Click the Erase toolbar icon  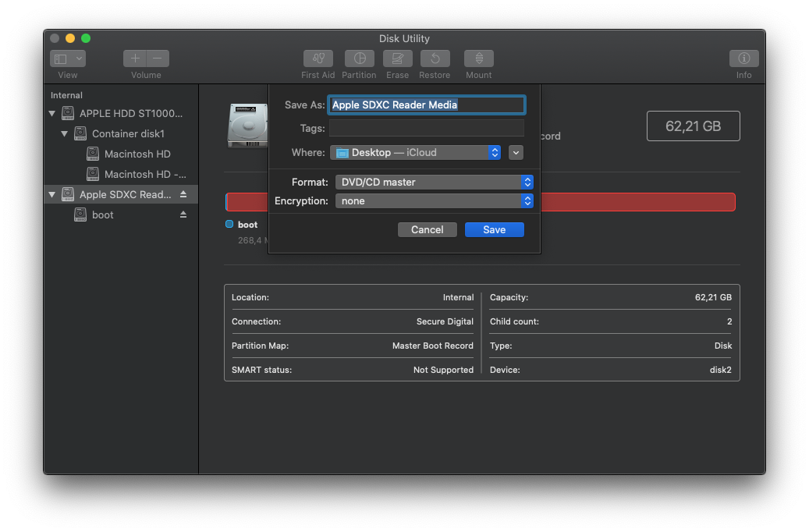[x=397, y=59]
